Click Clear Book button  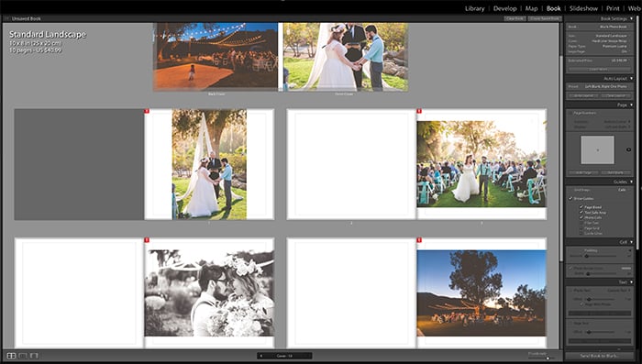pos(515,19)
